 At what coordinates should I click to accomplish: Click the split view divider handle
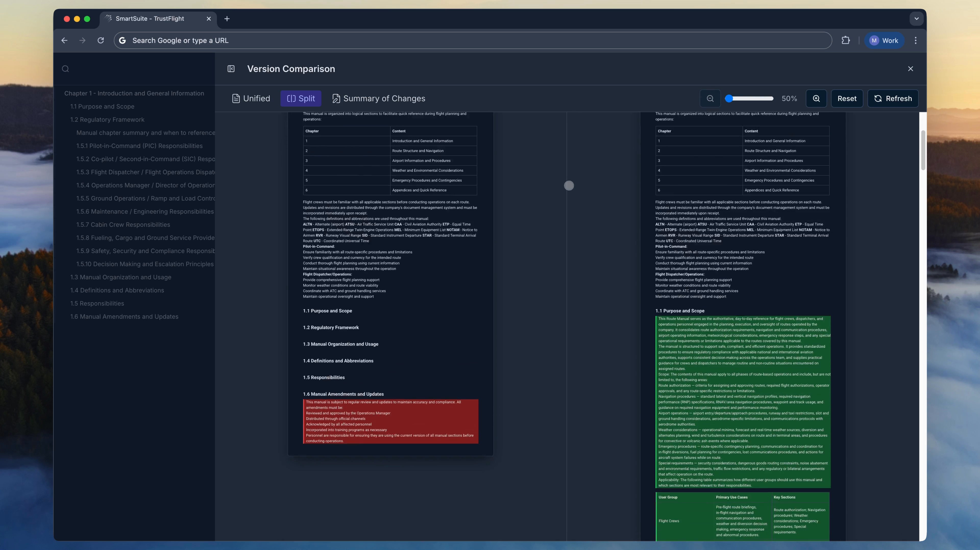coord(569,186)
